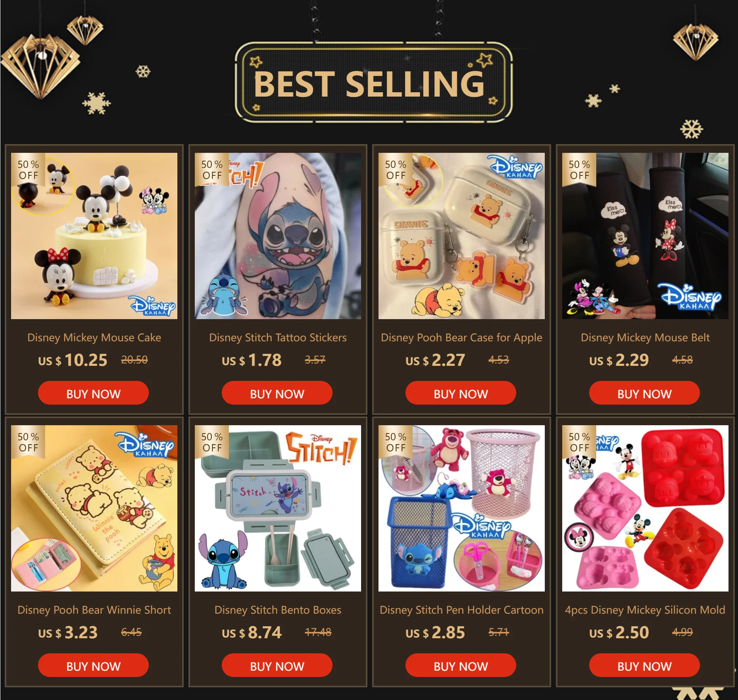Click BUY NOW for Pooh Bear Case
Image resolution: width=738 pixels, height=700 pixels.
pos(461,393)
